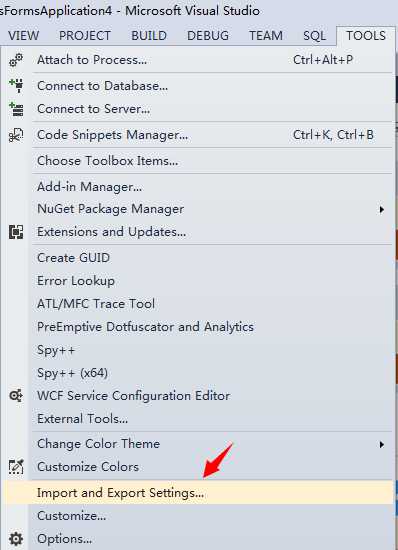
Task: Open the TOOLS menu tab
Action: point(366,36)
